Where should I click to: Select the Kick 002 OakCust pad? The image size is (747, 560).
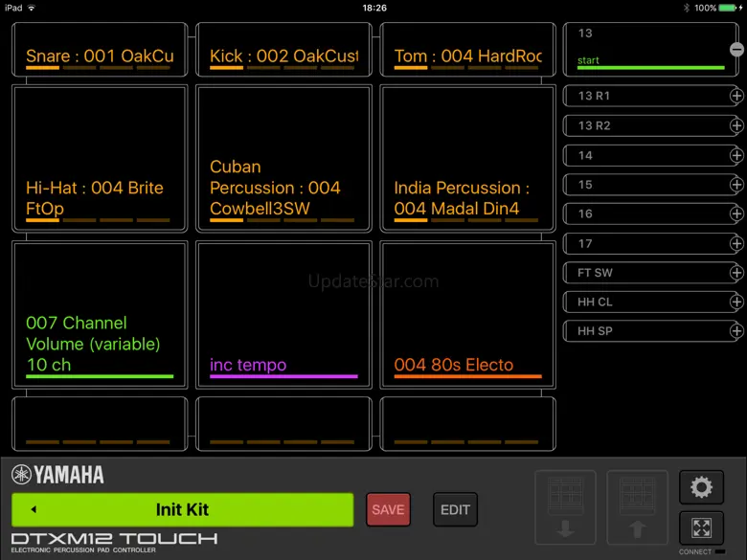pyautogui.click(x=283, y=50)
